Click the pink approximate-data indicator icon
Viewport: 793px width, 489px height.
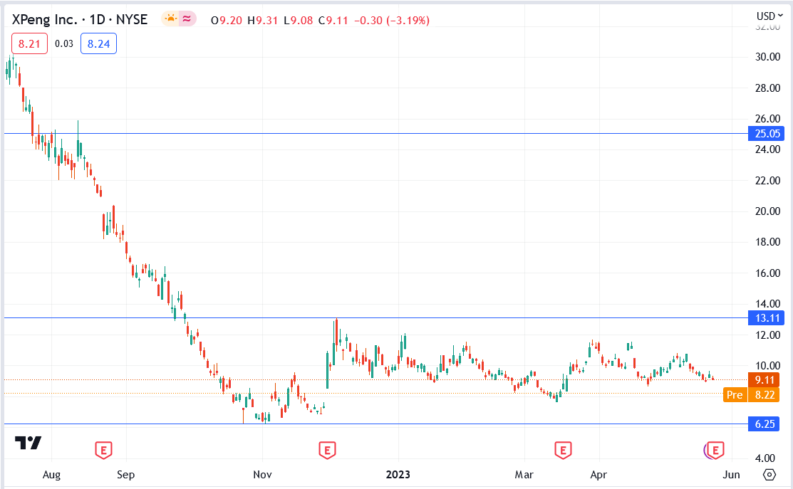pyautogui.click(x=187, y=19)
